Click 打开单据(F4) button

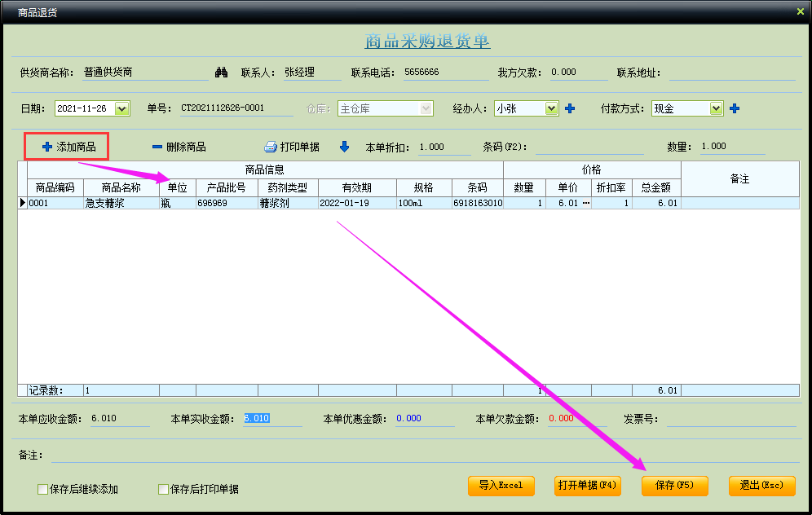(x=587, y=486)
